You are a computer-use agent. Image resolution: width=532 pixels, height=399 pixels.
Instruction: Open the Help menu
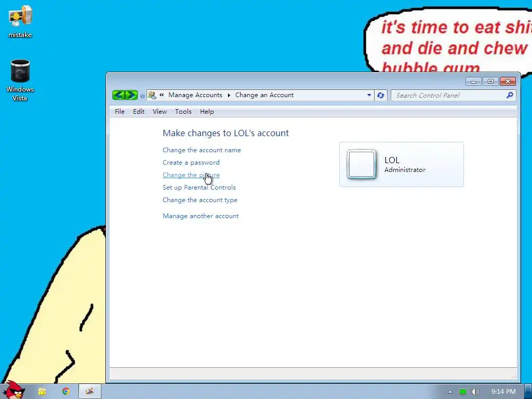point(207,112)
